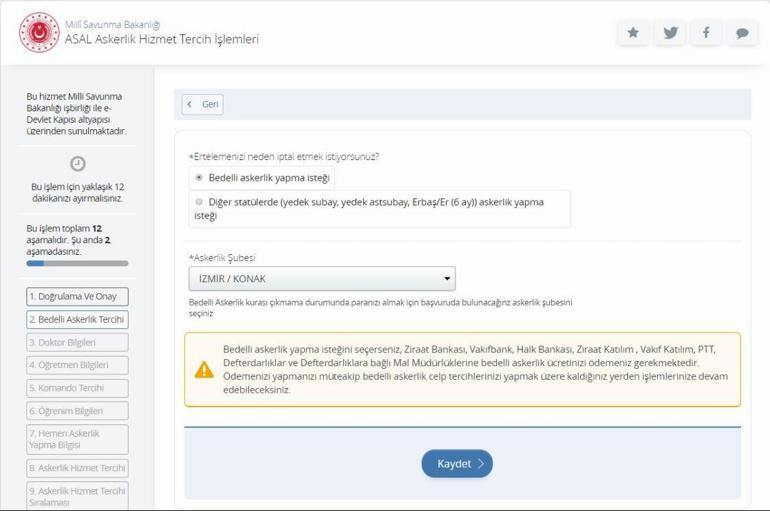
Task: Click the star favorite icon
Action: pos(633,32)
